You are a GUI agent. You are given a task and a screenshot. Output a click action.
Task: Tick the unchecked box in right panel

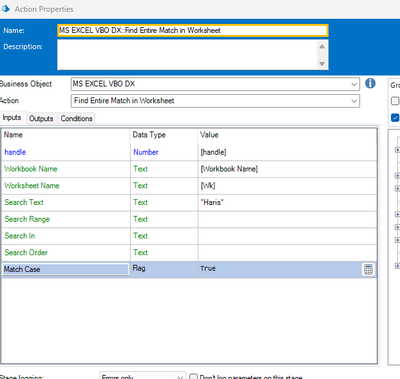point(395,101)
